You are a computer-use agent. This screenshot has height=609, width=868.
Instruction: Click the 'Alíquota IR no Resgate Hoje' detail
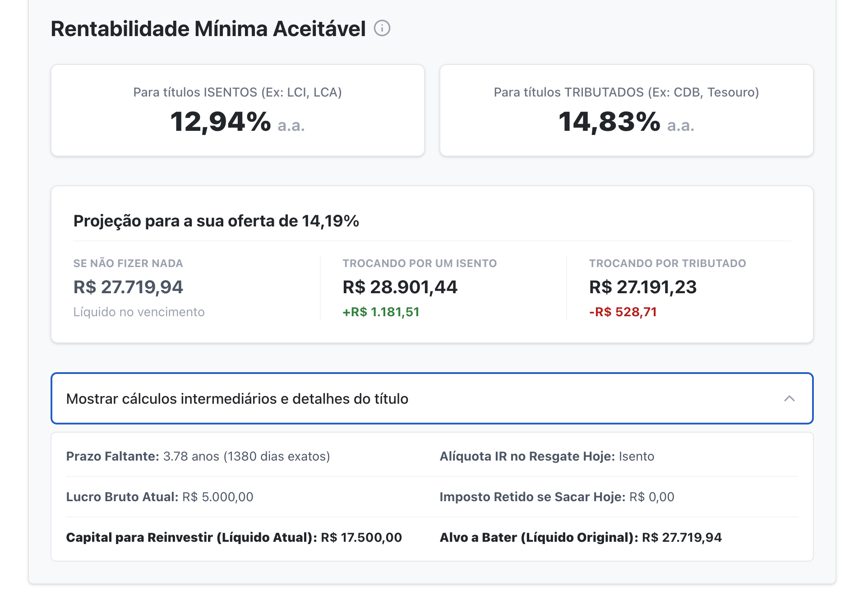547,456
